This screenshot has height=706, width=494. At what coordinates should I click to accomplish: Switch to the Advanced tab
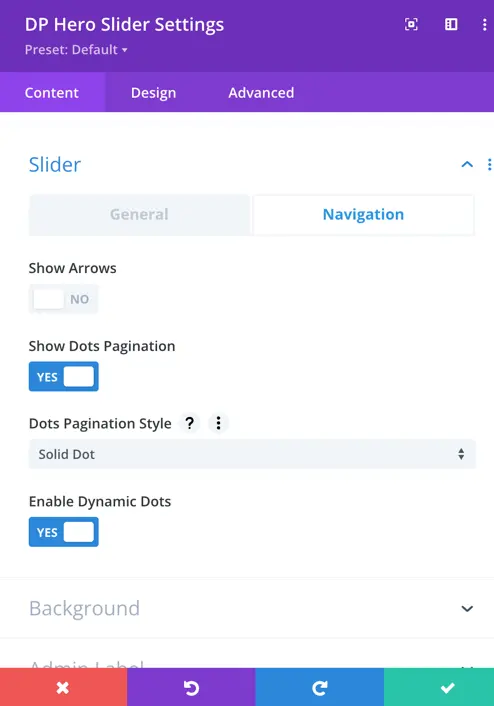[x=261, y=93]
